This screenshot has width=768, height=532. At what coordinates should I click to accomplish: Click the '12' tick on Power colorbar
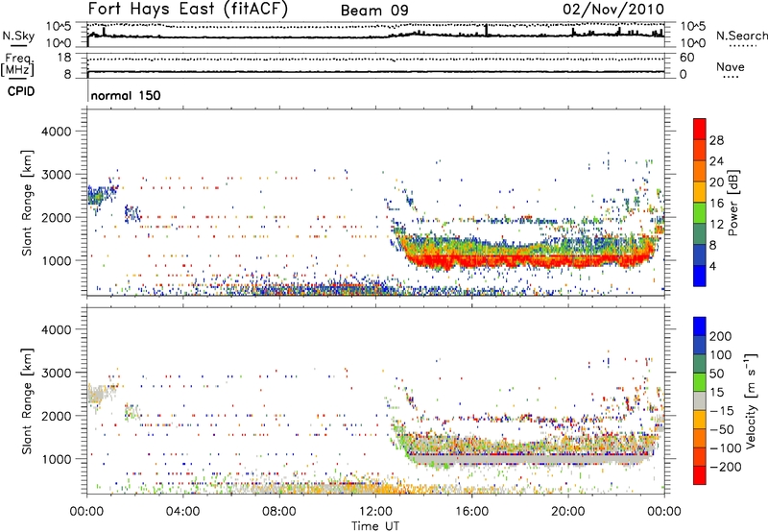[716, 225]
